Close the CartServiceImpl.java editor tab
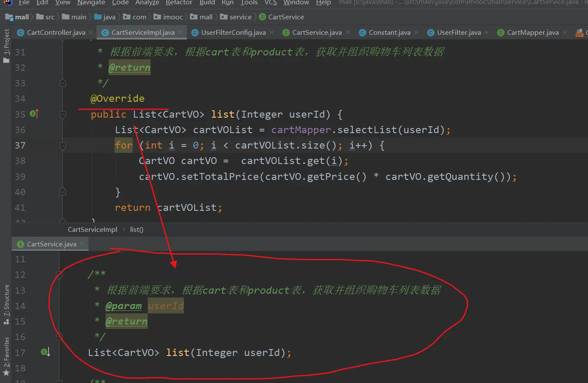 click(x=180, y=32)
